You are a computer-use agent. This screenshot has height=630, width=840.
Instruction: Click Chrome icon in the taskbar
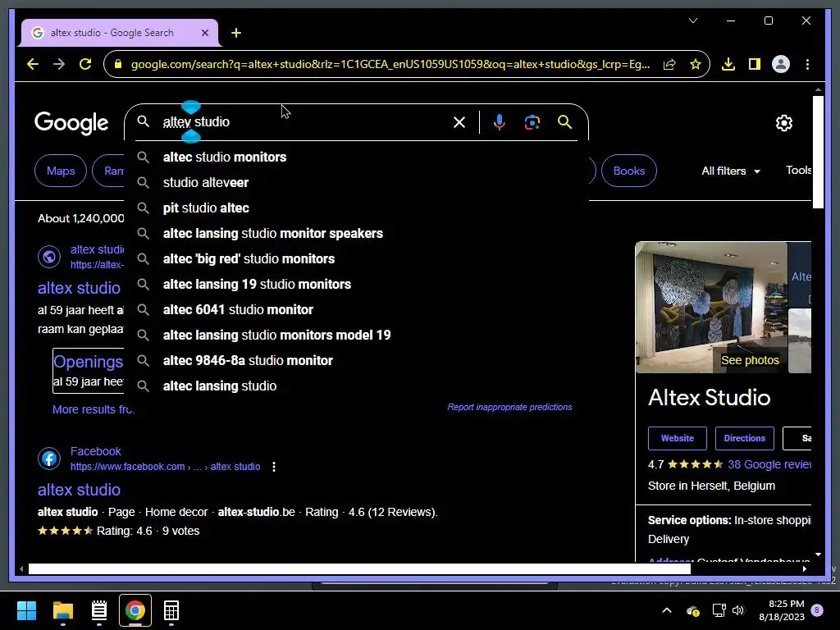click(x=135, y=610)
